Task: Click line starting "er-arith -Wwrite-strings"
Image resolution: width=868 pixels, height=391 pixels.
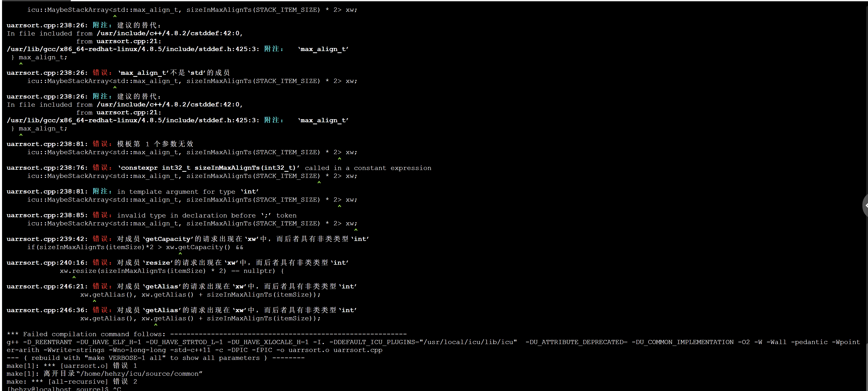Action: coord(195,350)
